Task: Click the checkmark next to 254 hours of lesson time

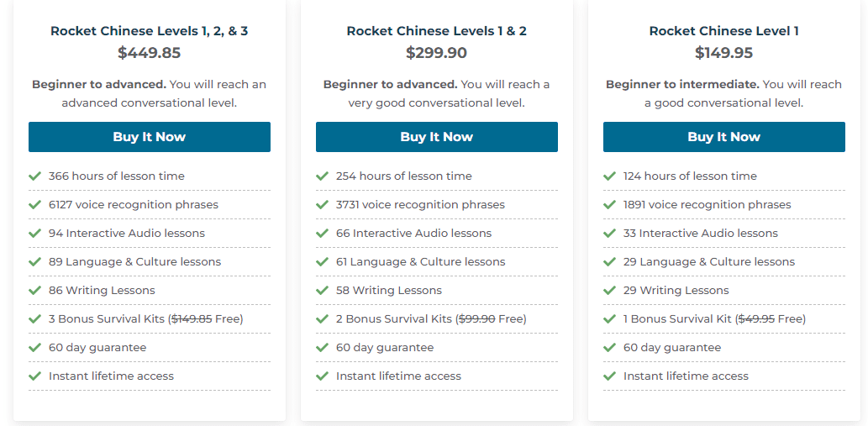Action: coord(323,176)
